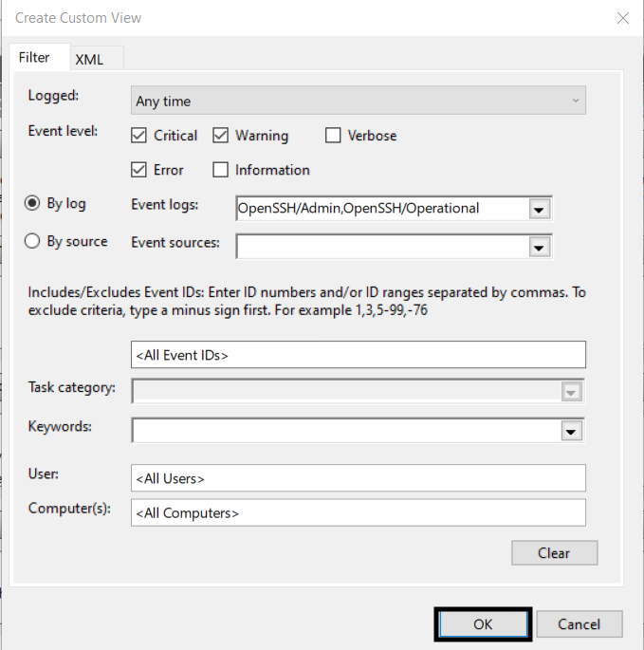Uncheck the Critical event level checkbox
Image resolution: width=644 pixels, height=650 pixels.
pos(138,136)
